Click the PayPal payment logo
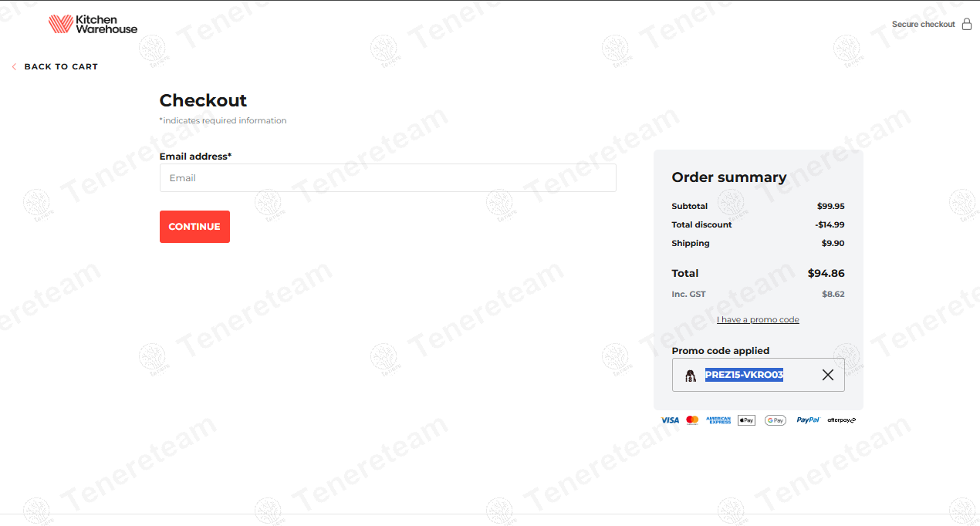 (808, 420)
